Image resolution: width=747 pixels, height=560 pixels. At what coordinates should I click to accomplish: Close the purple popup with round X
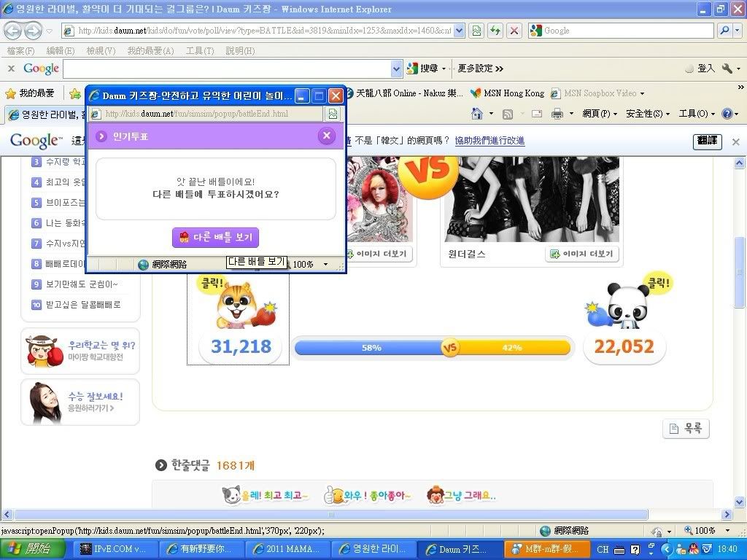point(326,136)
